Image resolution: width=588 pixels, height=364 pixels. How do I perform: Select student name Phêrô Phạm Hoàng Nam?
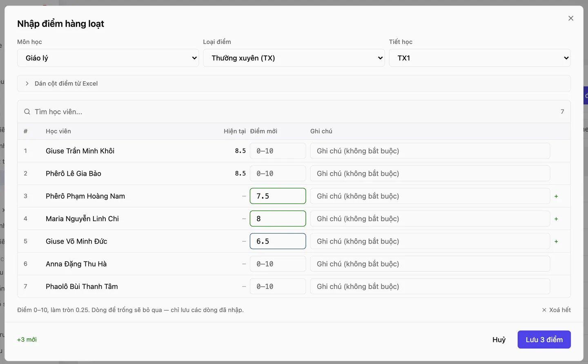pos(85,196)
